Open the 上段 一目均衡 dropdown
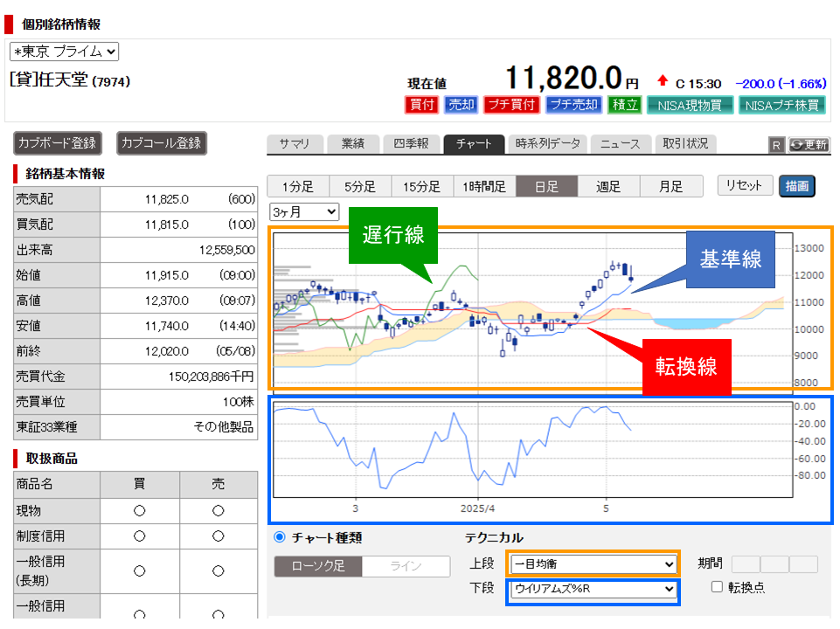Viewport: 840px width, 629px height. [594, 563]
